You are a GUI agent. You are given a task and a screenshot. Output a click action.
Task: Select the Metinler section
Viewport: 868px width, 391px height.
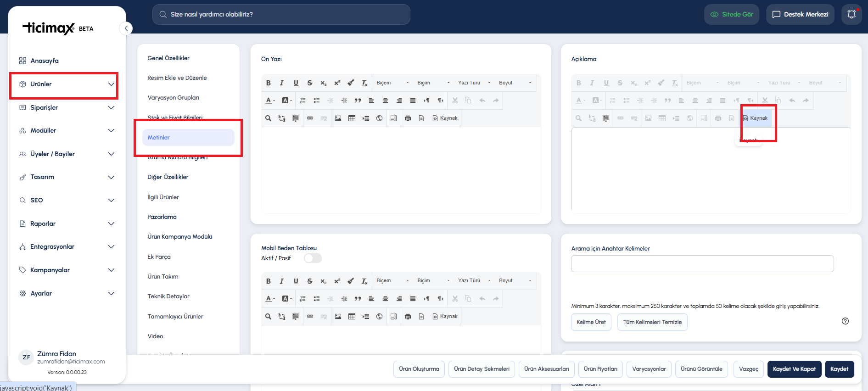click(188, 138)
